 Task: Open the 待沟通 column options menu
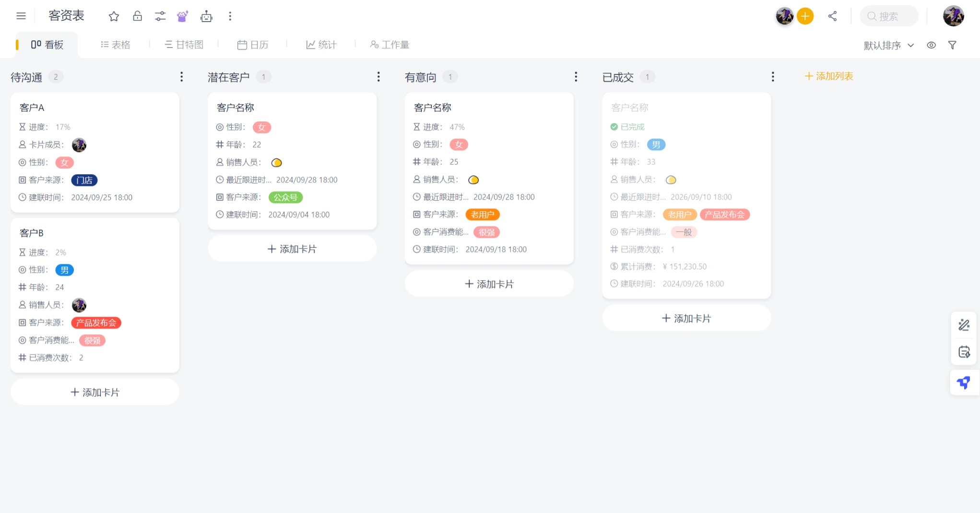tap(181, 77)
